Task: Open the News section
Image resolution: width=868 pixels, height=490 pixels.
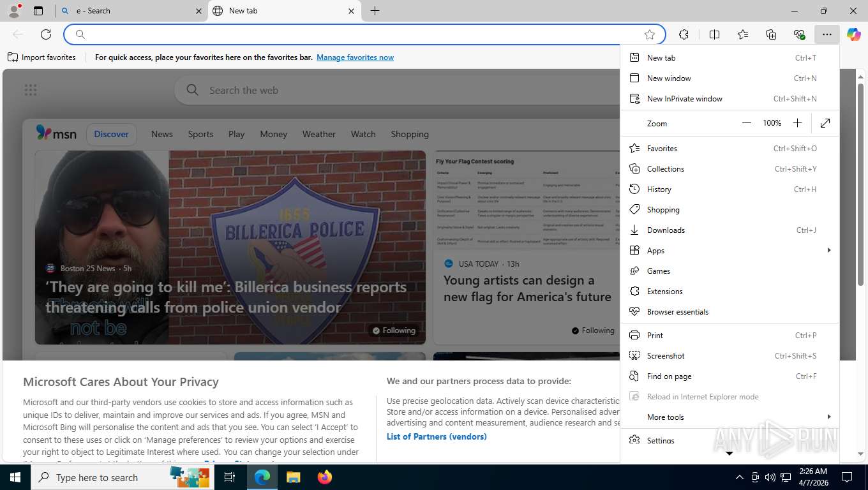Action: (x=161, y=134)
